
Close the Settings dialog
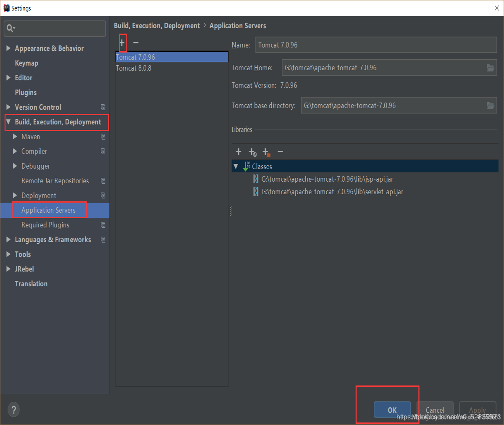click(x=497, y=8)
